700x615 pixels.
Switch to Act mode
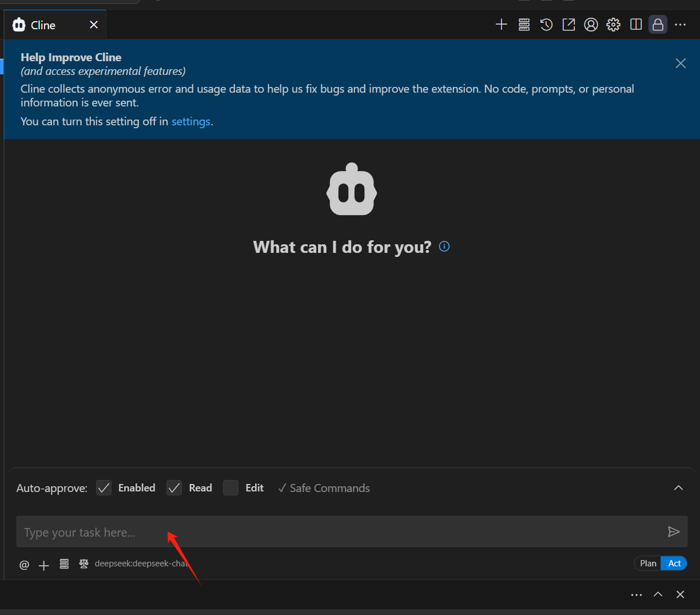click(674, 564)
